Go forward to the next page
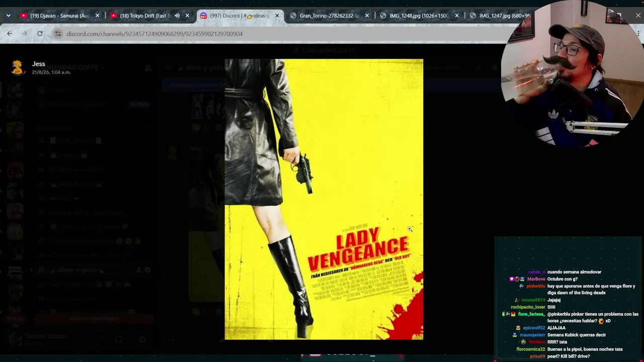 click(x=25, y=34)
